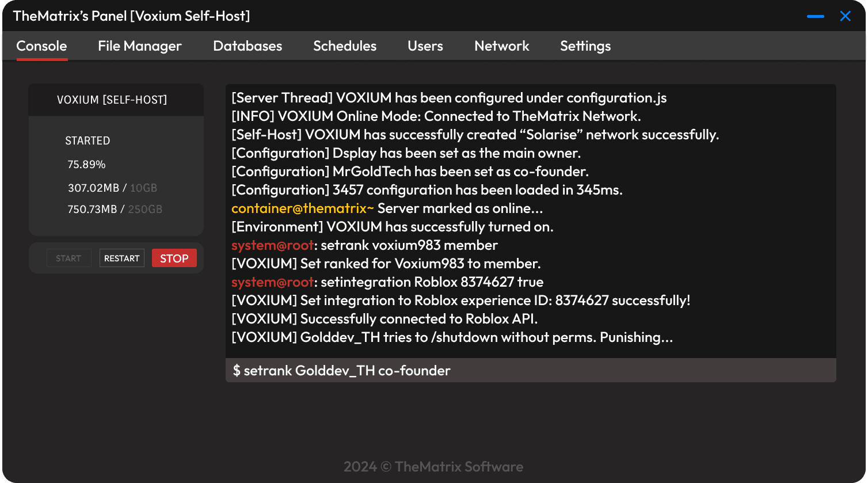Open the Settings tab

point(585,45)
